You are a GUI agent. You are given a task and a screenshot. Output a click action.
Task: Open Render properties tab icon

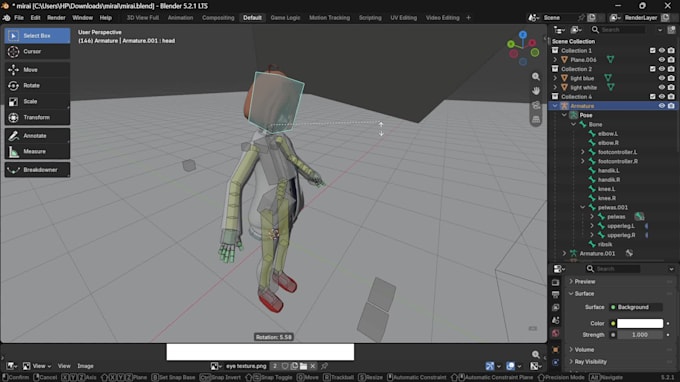point(556,282)
